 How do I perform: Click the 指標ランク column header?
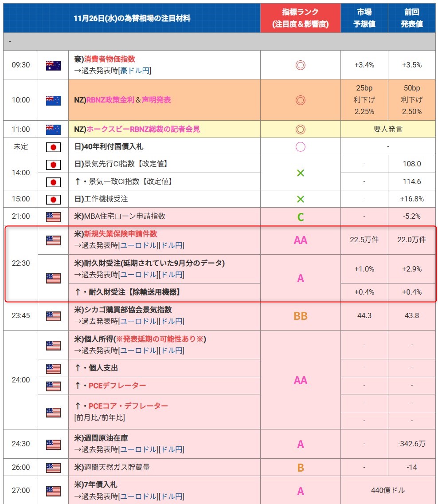coord(300,18)
